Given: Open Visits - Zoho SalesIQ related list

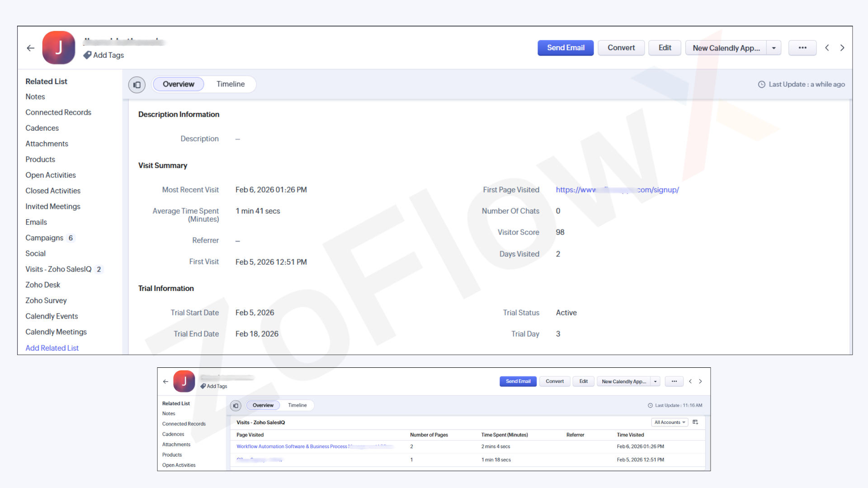Looking at the screenshot, I should [x=58, y=269].
